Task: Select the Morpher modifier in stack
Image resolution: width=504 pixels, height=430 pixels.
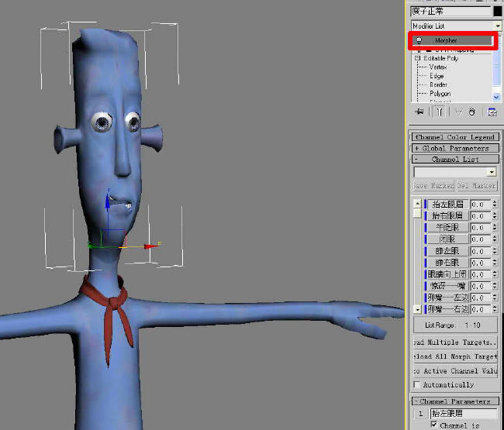Action: pos(452,40)
